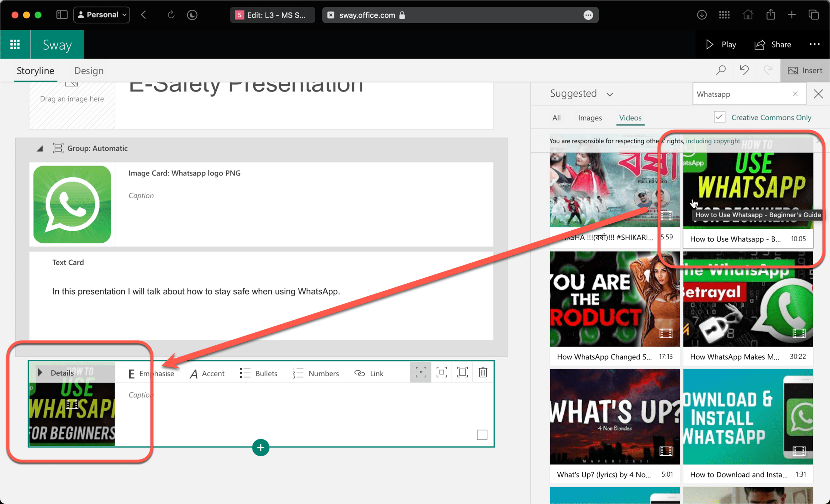Expand the Details disclosure triangle
Image resolution: width=830 pixels, height=504 pixels.
pyautogui.click(x=40, y=373)
